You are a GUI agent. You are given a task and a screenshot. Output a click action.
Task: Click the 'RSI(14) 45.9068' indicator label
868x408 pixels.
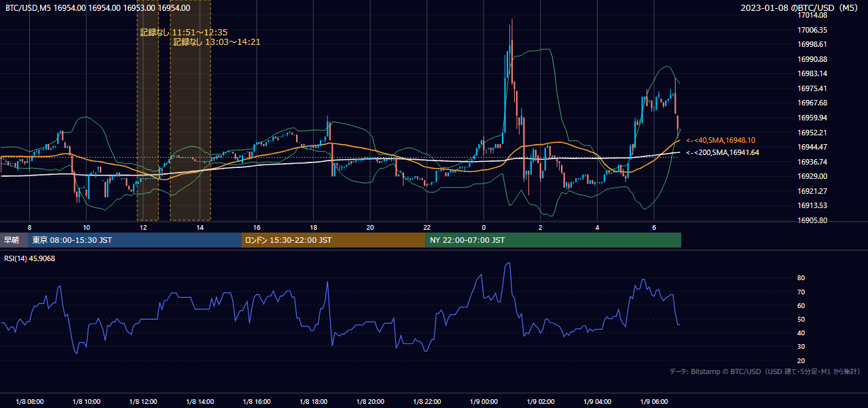pyautogui.click(x=30, y=258)
